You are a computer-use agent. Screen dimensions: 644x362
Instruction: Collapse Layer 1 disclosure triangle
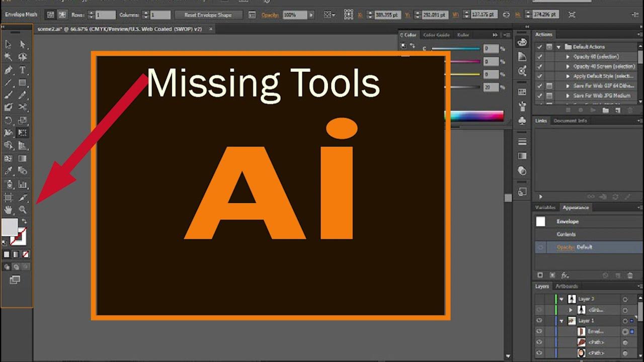coord(561,321)
